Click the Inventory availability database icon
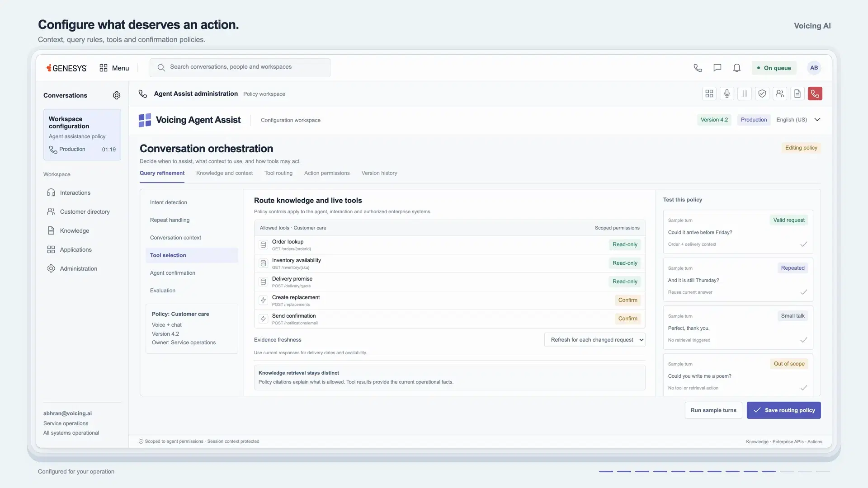Viewport: 868px width, 488px height. click(263, 263)
